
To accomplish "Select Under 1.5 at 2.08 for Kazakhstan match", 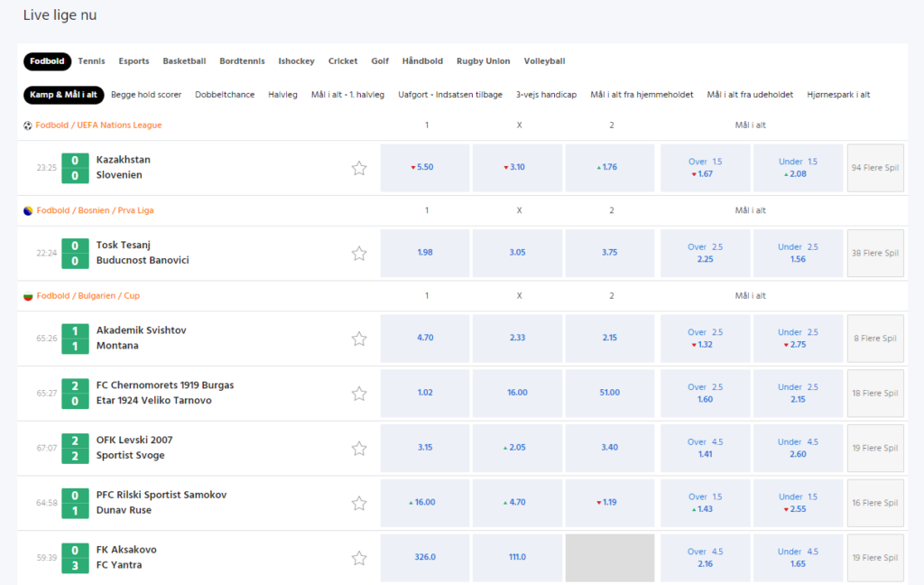I will point(798,168).
